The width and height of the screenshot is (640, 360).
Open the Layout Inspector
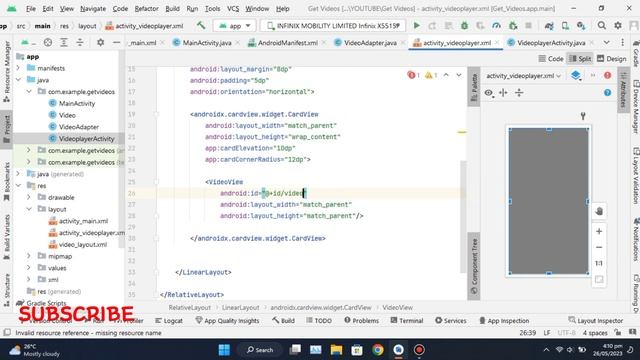(x=596, y=320)
